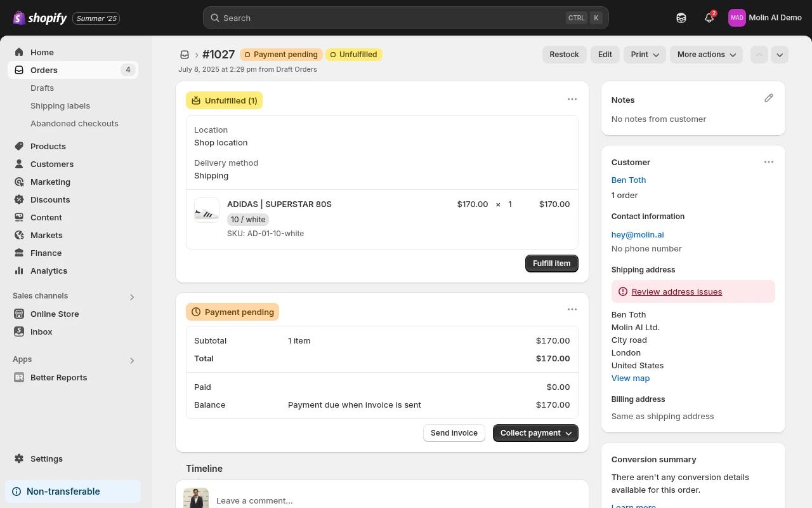Click the Content icon in sidebar
The height and width of the screenshot is (508, 812).
tap(19, 217)
